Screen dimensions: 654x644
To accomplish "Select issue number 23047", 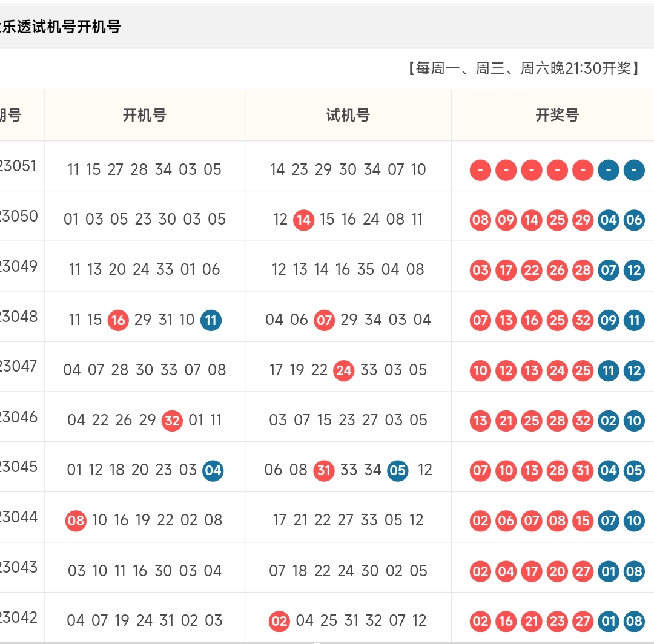I will pyautogui.click(x=18, y=366).
